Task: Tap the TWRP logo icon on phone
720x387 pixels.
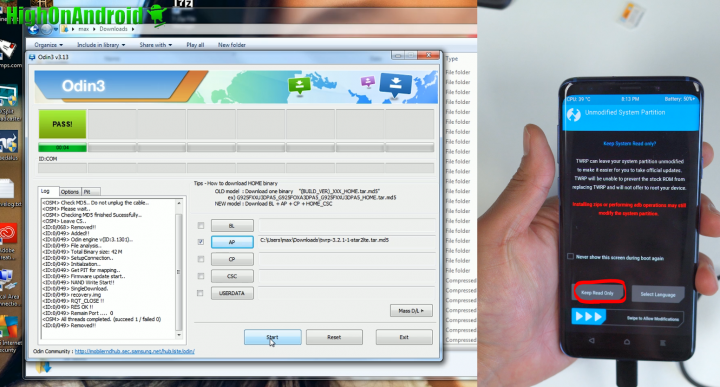Action: point(574,114)
